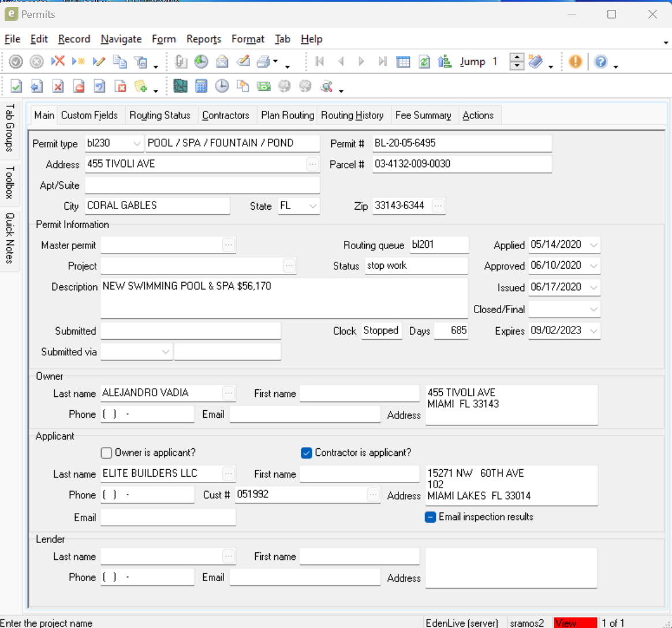Click the envelope email icon
Screen dimensions: 672x628
(x=222, y=62)
